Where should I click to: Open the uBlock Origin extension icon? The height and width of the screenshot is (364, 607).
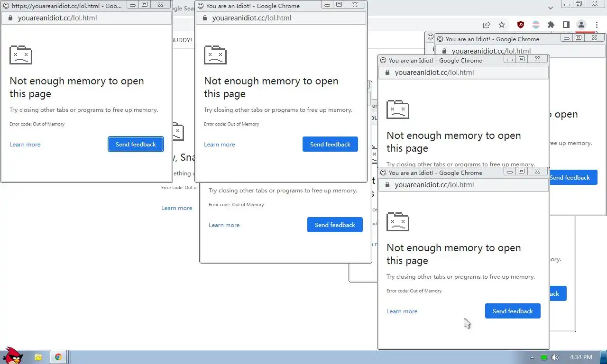tap(521, 25)
